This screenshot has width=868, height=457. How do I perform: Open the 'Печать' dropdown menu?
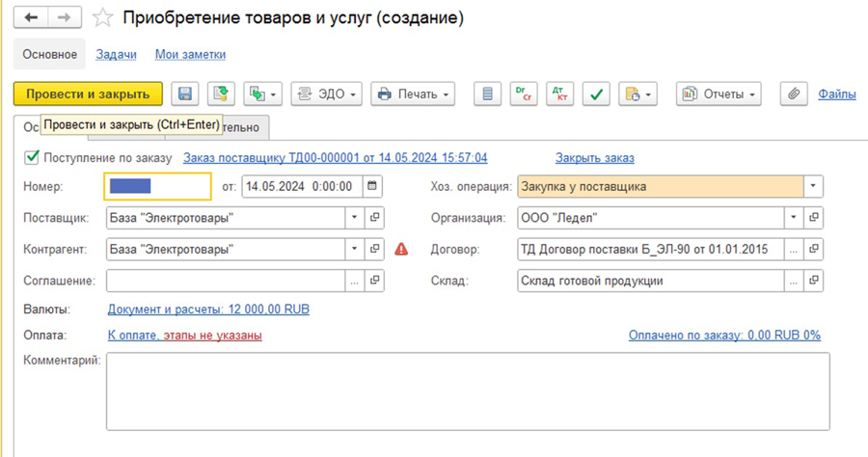(x=414, y=94)
